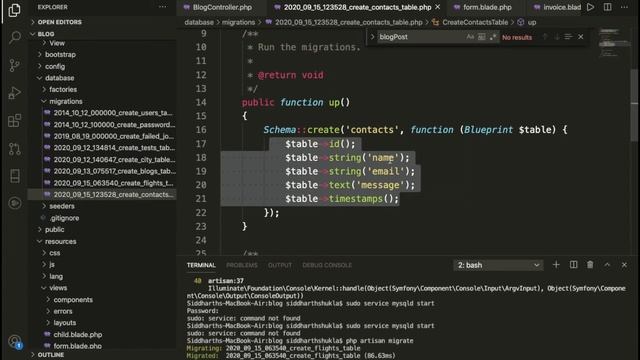
Task: Toggle Match Case in find widget
Action: (470, 37)
